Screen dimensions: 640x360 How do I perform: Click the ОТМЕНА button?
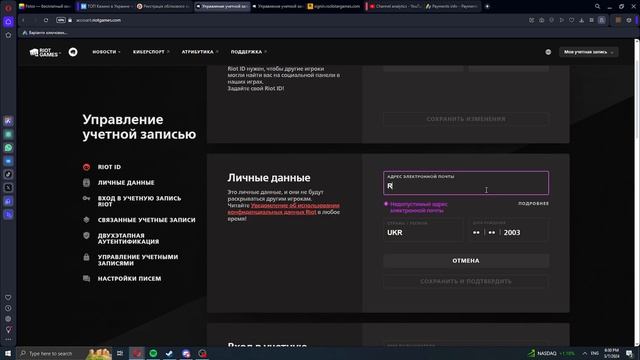[x=466, y=260]
